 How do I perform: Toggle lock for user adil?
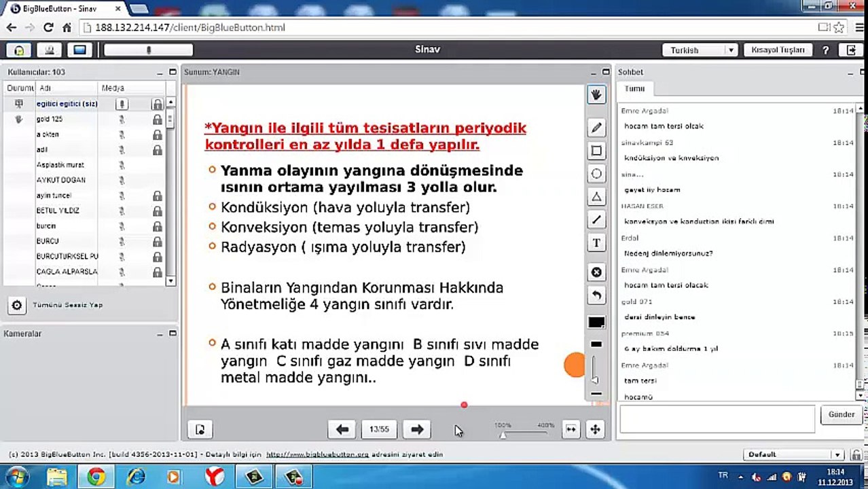157,149
